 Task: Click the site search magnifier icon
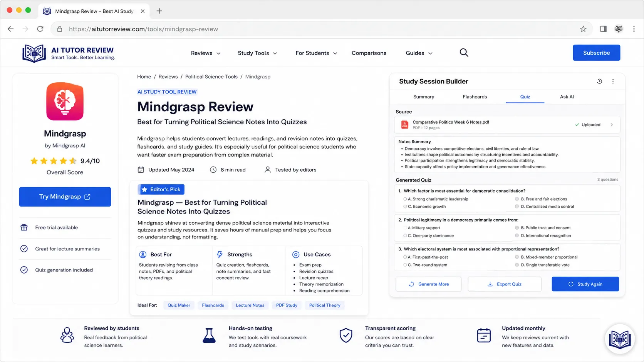[464, 53]
